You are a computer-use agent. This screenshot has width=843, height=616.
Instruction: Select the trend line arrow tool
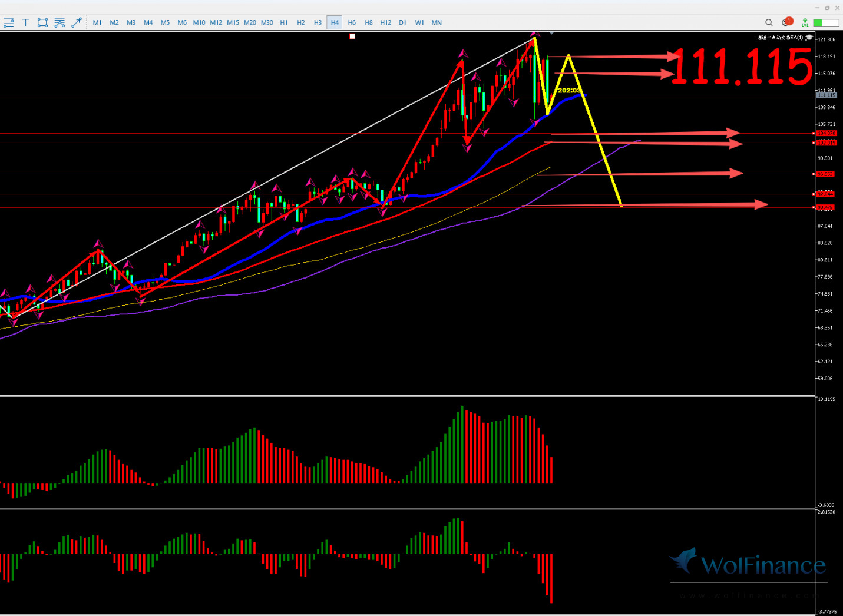pyautogui.click(x=77, y=22)
